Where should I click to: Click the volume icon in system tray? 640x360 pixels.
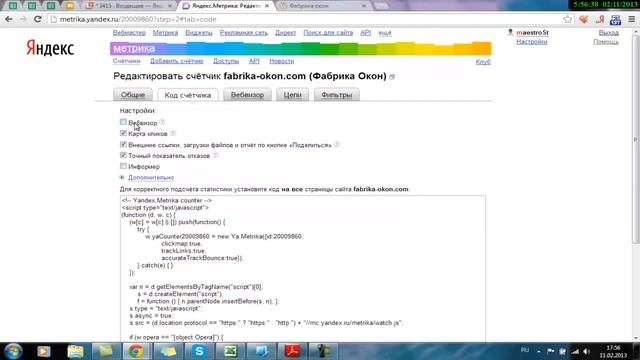click(587, 351)
